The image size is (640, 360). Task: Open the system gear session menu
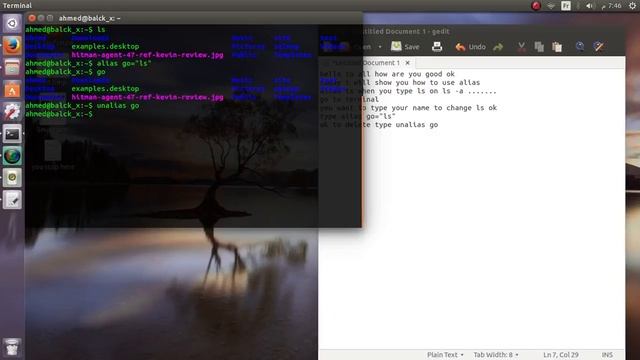[632, 6]
